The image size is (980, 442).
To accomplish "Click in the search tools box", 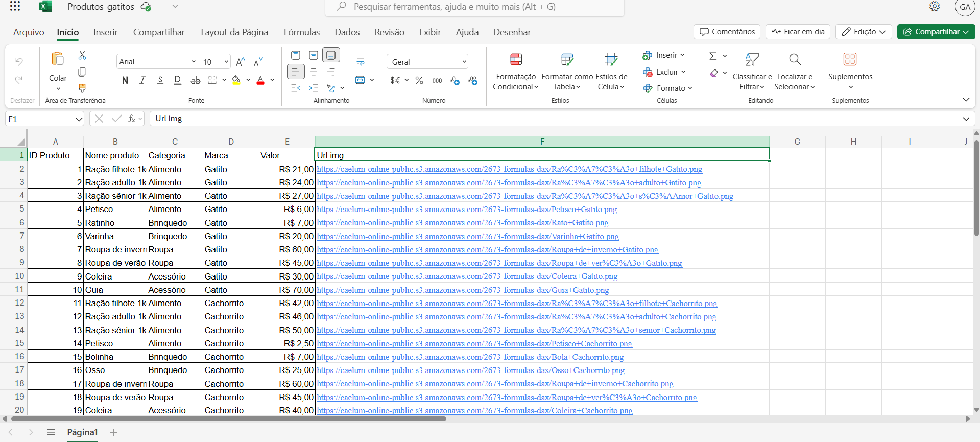I will pos(474,7).
